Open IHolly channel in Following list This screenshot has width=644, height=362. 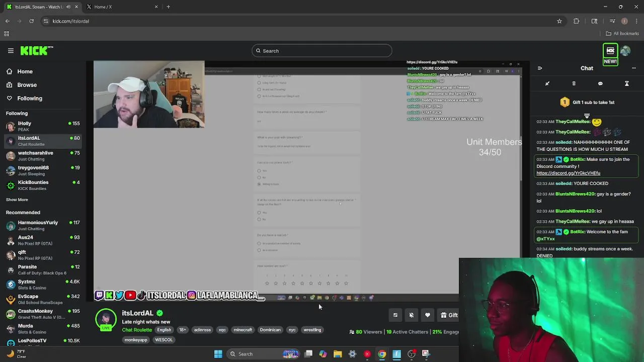(43, 126)
